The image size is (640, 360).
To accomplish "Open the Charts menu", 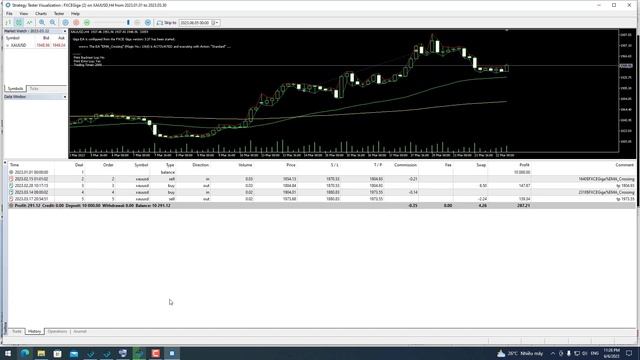I will coord(41,13).
